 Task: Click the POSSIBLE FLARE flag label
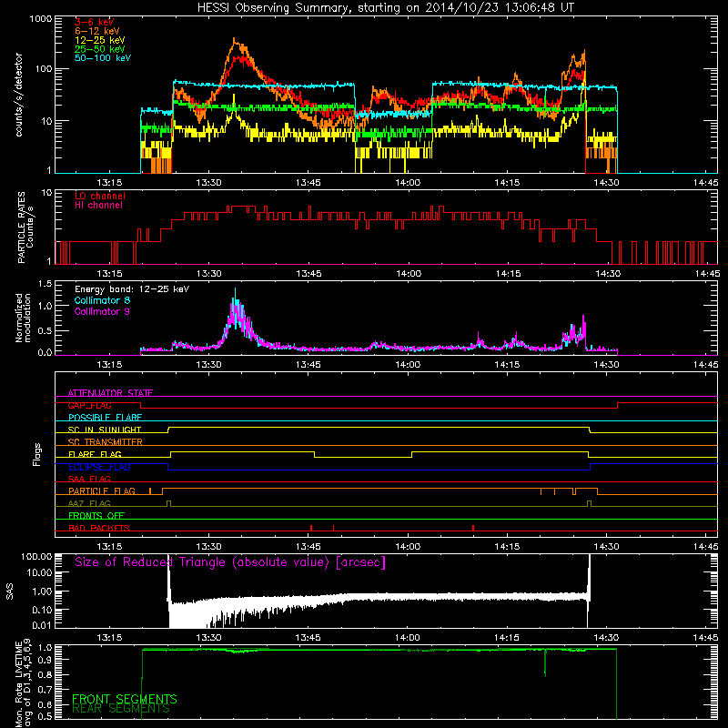coord(105,418)
